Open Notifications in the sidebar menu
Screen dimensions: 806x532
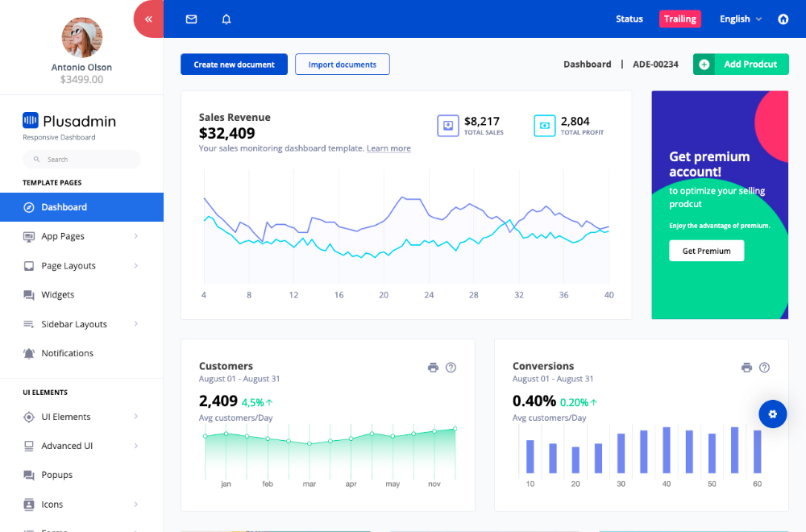coord(67,353)
